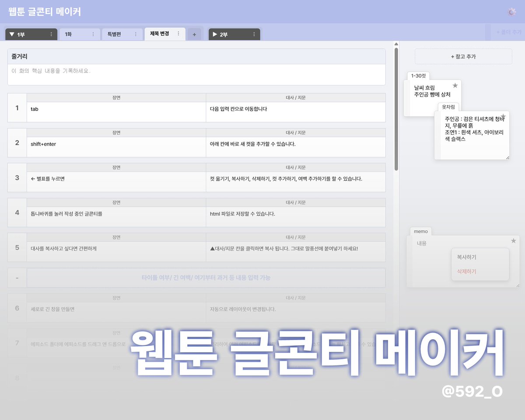This screenshot has width=525, height=420.
Task: Click scene cell '← 별표를 누르면'
Action: point(116,182)
